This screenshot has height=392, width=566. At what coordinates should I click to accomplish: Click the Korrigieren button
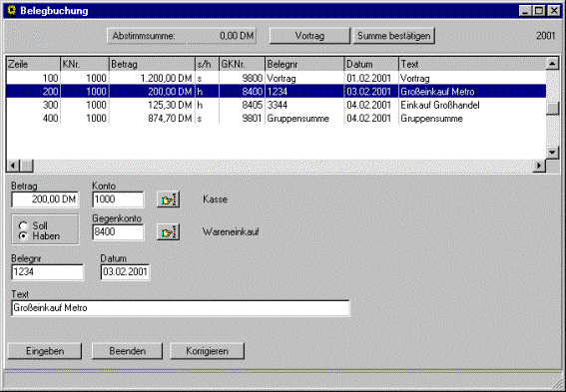click(x=207, y=351)
